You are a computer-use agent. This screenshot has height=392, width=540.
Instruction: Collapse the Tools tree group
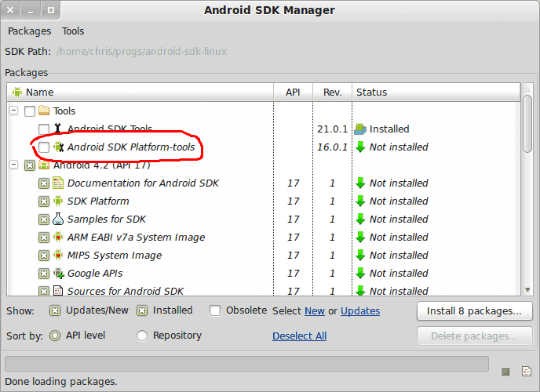click(x=14, y=111)
